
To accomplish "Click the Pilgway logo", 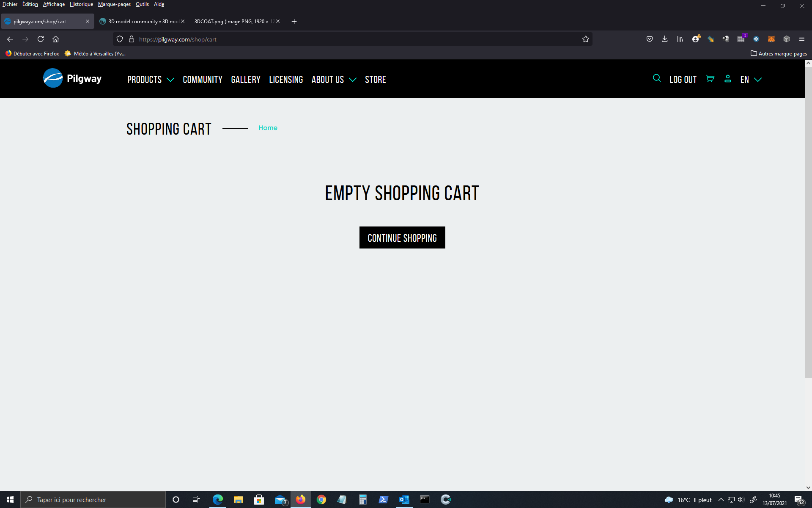I will (x=72, y=78).
